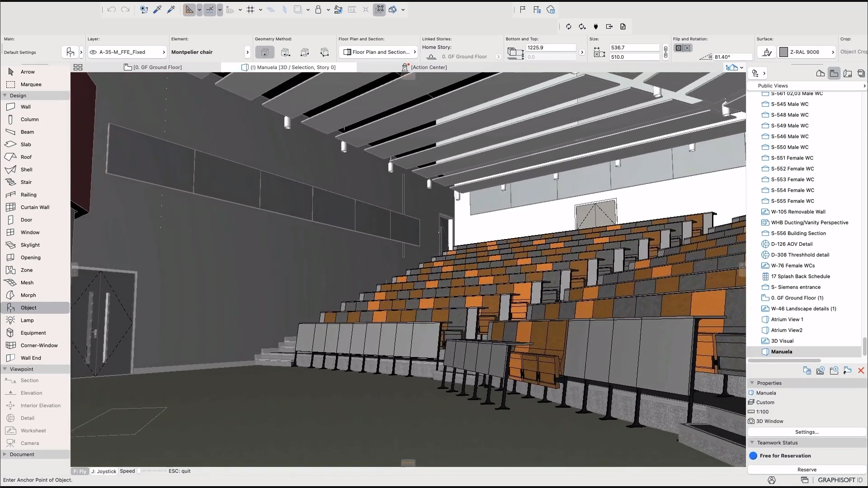
Task: Select the Mesh tool
Action: [x=35, y=283]
